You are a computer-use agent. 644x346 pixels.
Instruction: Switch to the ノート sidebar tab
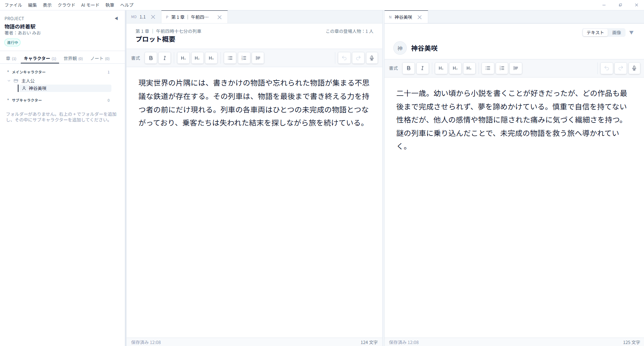coord(100,58)
